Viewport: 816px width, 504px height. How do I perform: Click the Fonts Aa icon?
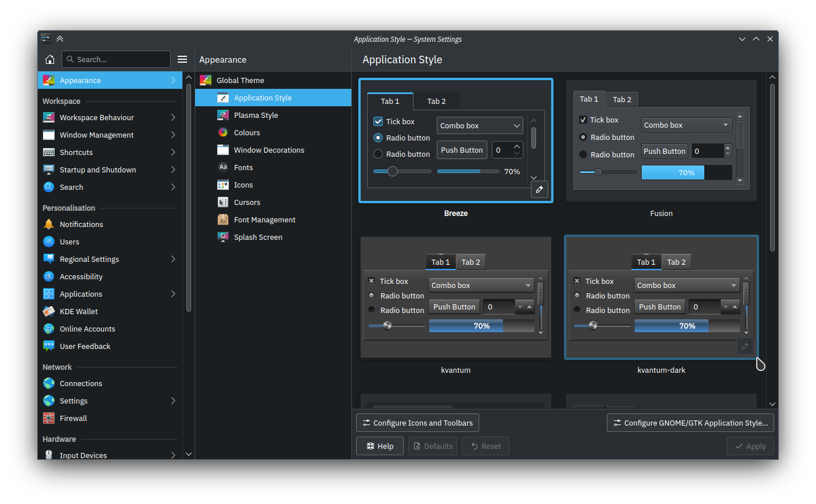click(223, 167)
